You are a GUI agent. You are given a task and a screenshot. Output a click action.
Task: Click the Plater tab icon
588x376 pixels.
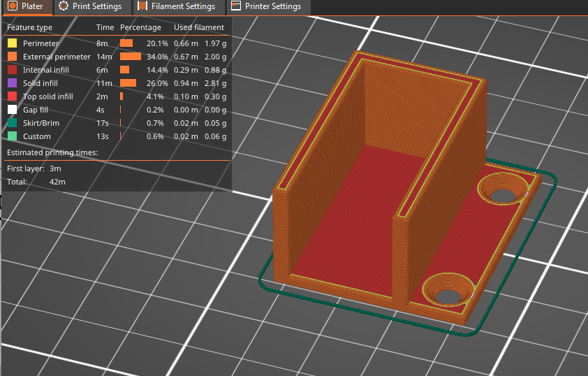tap(13, 6)
